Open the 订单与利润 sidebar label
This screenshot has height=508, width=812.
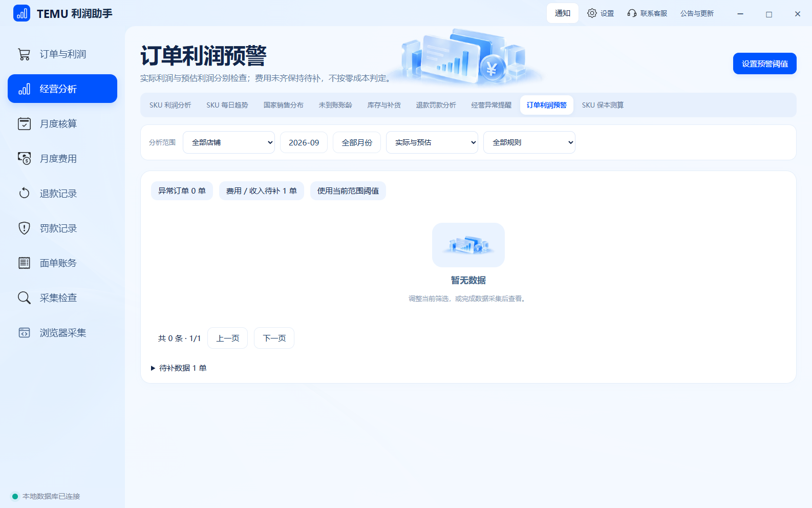click(x=63, y=54)
